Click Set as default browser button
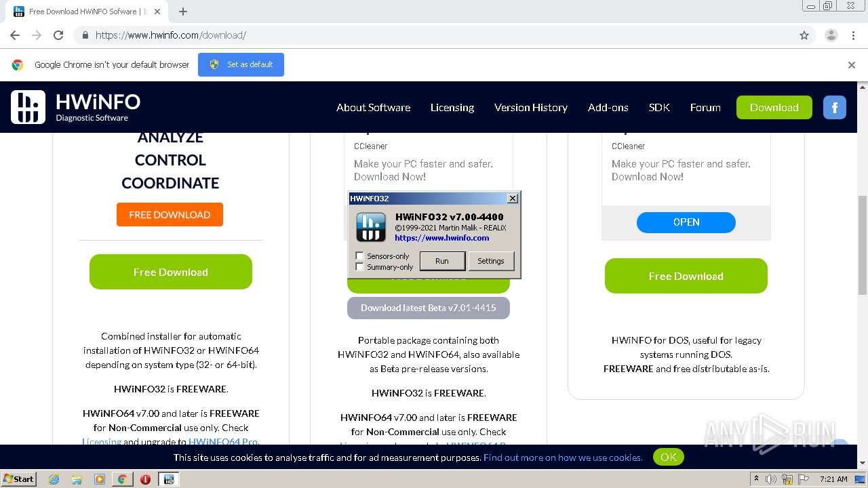This screenshot has width=868, height=488. click(241, 64)
